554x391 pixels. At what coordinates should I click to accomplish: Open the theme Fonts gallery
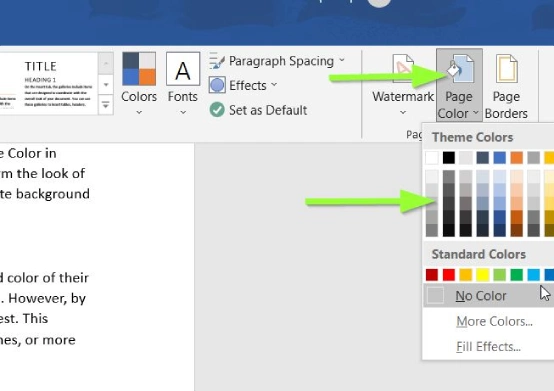coord(183,84)
